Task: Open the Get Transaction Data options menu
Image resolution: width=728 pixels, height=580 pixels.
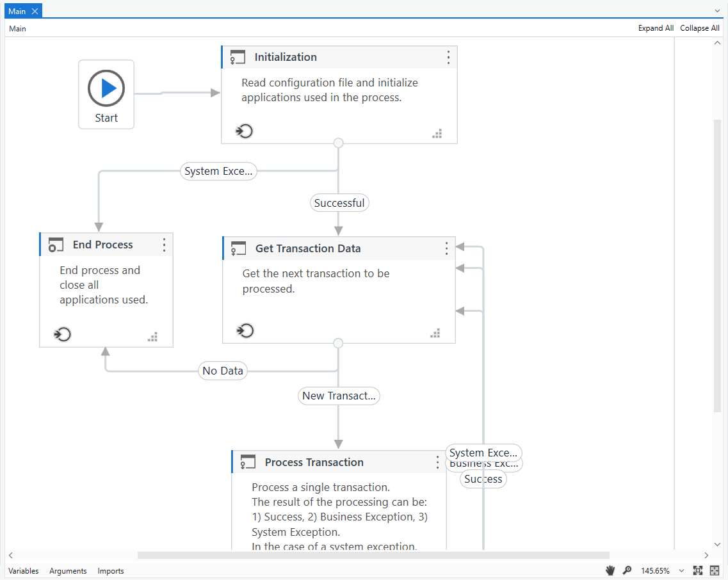Action: [x=446, y=248]
